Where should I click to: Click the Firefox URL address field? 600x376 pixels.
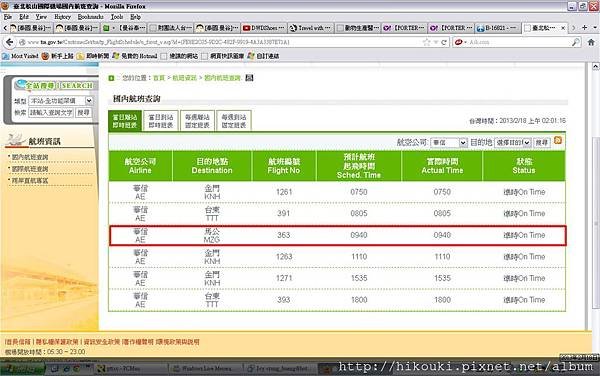[222, 42]
